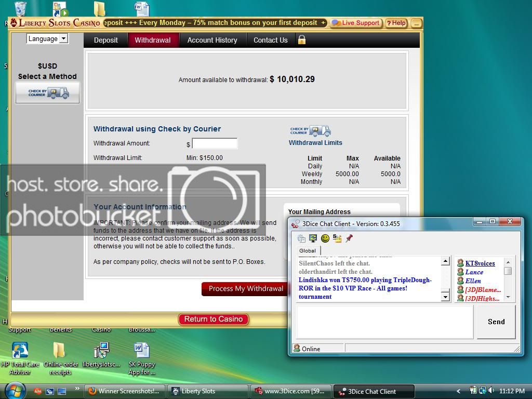Click the 3Dice Chat Client title icon
Viewport: 532px width, 399px height.
point(296,223)
